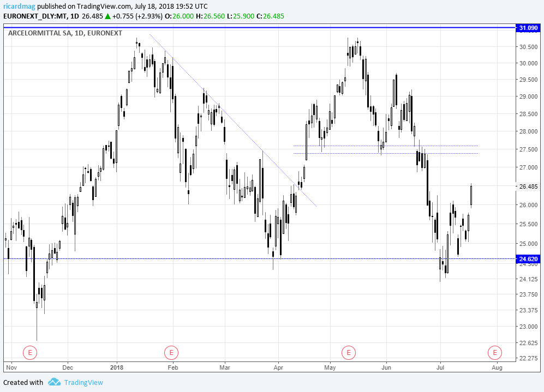Screen dimensions: 544x392
Task: Click the earnings marker near November
Action: (x=30, y=353)
